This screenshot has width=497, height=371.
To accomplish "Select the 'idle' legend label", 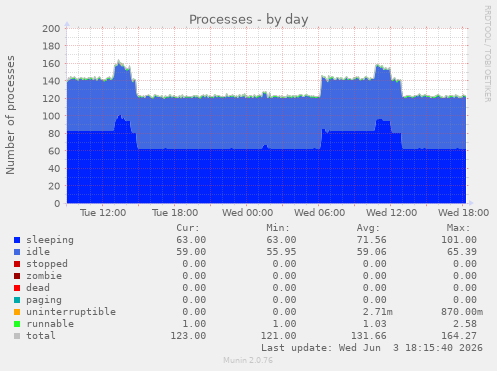I will 38,252.
